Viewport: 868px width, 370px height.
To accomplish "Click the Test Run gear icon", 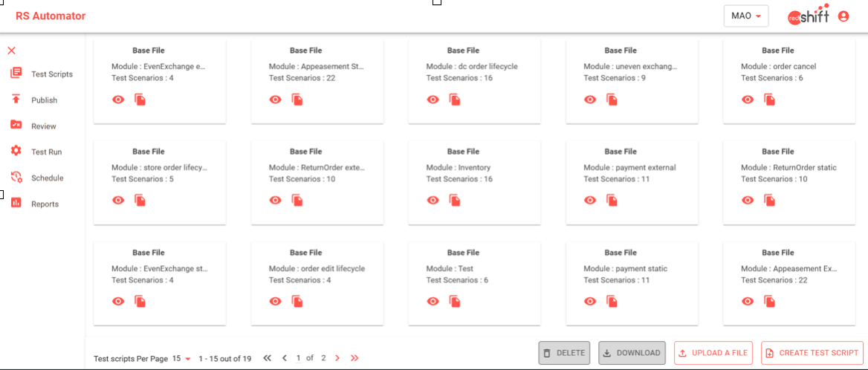I will coord(16,152).
